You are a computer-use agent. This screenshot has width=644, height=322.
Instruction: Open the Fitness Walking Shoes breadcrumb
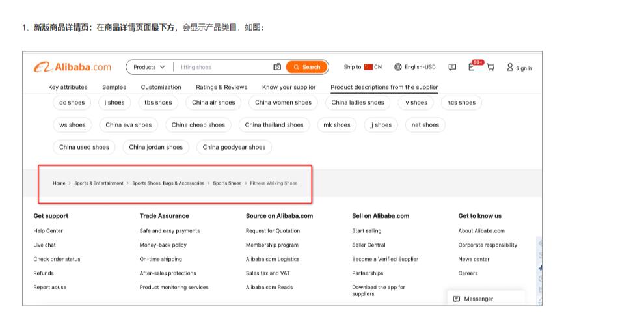pyautogui.click(x=273, y=183)
